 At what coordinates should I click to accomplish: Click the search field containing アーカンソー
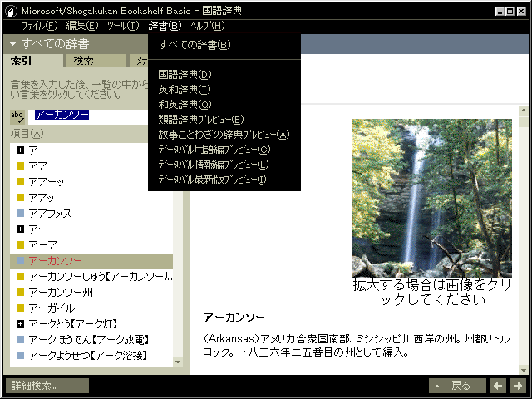click(100, 117)
